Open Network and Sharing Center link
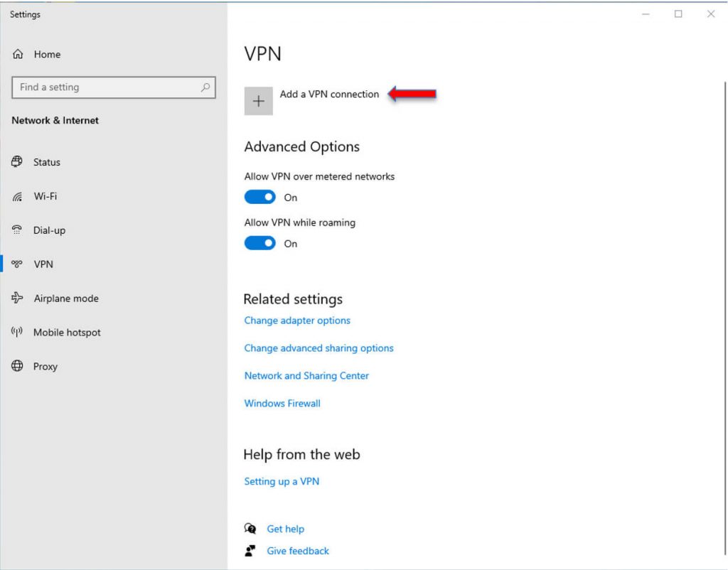 coord(306,375)
